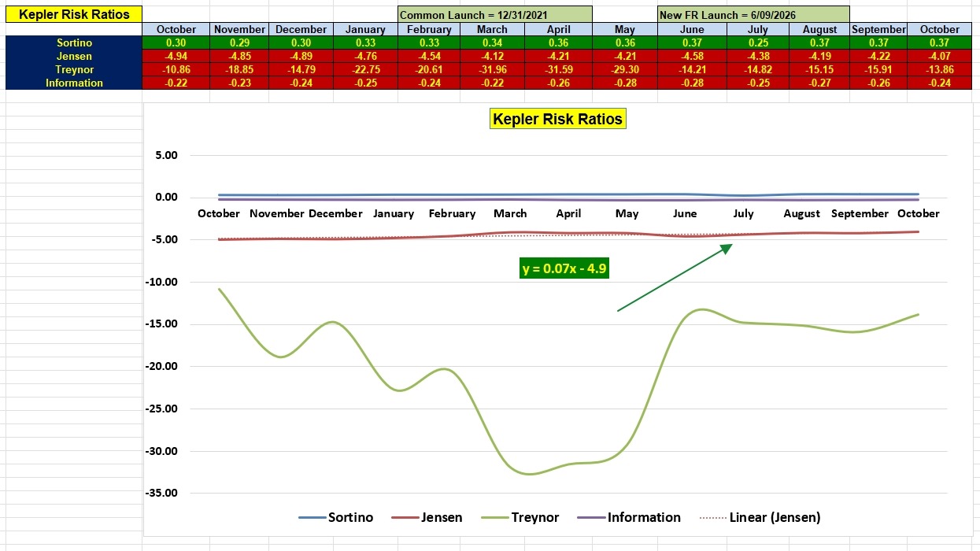Click the May column header in the table

(625, 29)
